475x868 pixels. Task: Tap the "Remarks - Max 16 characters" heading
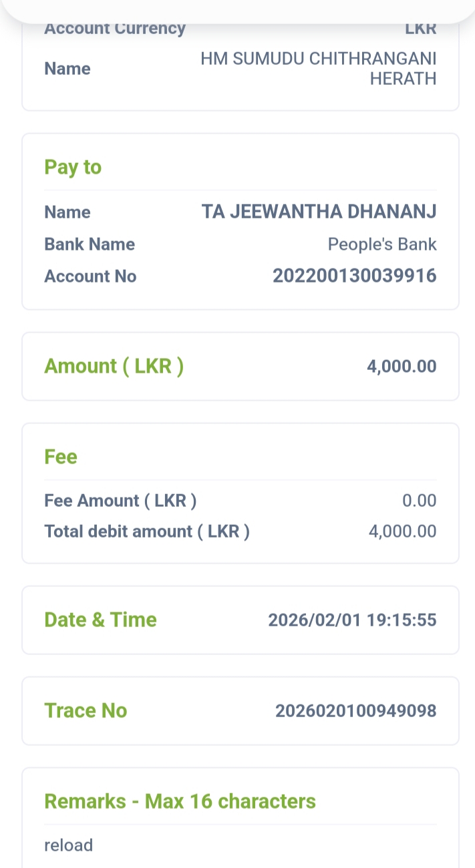[x=180, y=801]
